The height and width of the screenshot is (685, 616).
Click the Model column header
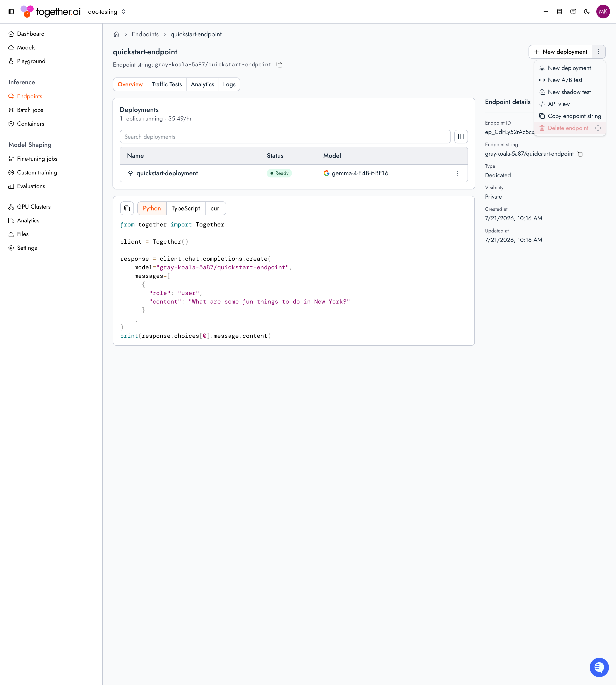click(332, 156)
